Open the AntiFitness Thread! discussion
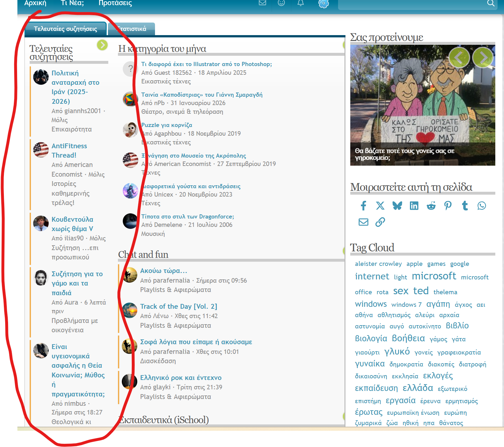The height and width of the screenshot is (447, 504). pos(69,151)
